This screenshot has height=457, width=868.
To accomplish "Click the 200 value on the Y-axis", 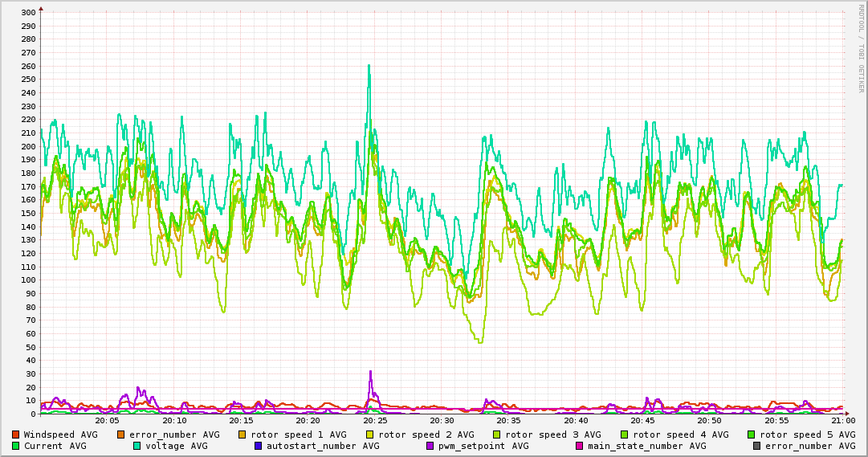I will (29, 147).
